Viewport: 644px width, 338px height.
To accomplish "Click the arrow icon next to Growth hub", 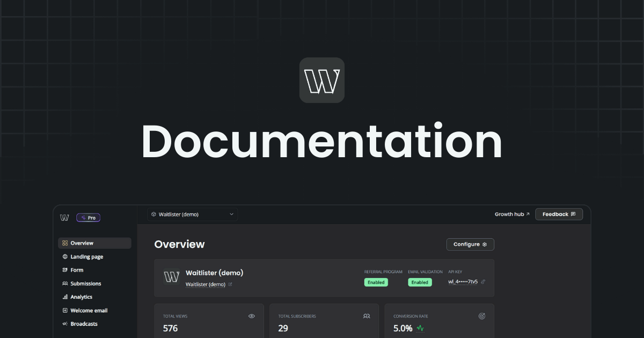I will click(528, 214).
